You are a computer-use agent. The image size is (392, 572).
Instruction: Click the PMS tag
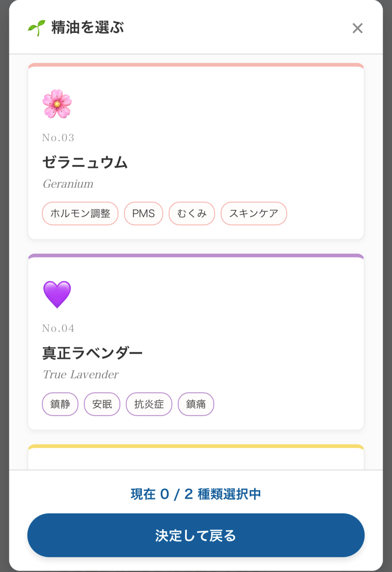(x=143, y=213)
